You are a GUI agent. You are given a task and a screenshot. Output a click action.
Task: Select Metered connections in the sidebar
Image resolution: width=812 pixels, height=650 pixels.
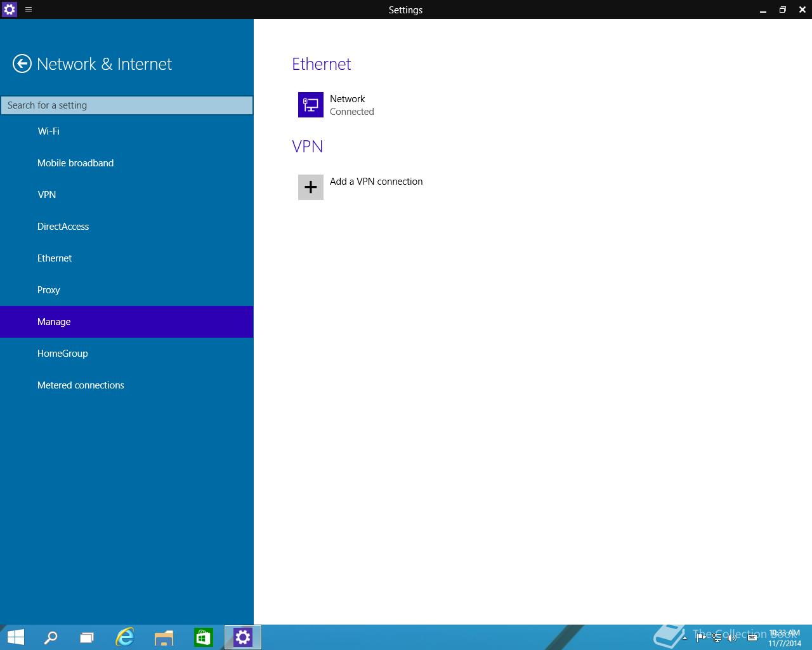pyautogui.click(x=81, y=385)
